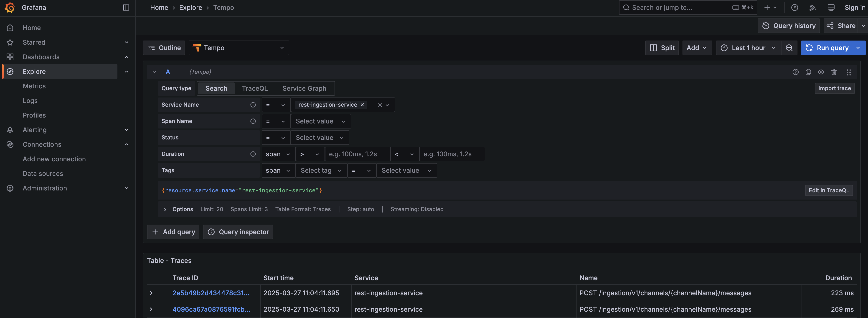Open Add new connection
868x318 pixels.
pyautogui.click(x=54, y=159)
